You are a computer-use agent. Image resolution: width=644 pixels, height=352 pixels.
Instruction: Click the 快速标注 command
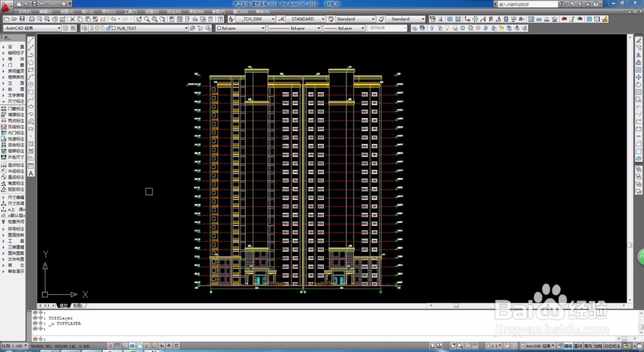tap(13, 139)
